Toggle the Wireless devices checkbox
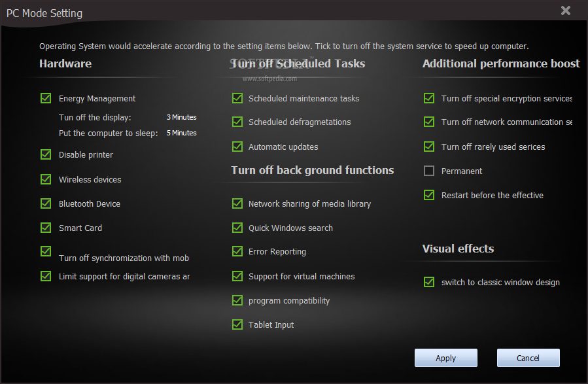This screenshot has width=588, height=384. coord(46,179)
